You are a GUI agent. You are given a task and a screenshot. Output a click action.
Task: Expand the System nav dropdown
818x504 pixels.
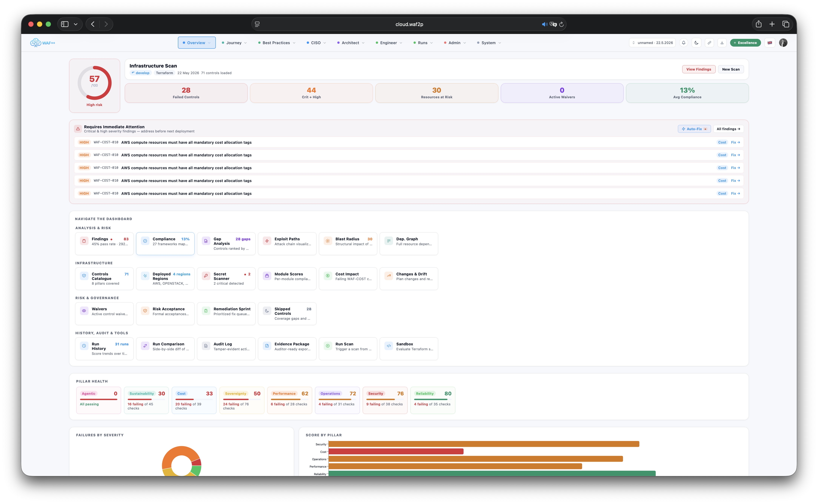pyautogui.click(x=489, y=43)
